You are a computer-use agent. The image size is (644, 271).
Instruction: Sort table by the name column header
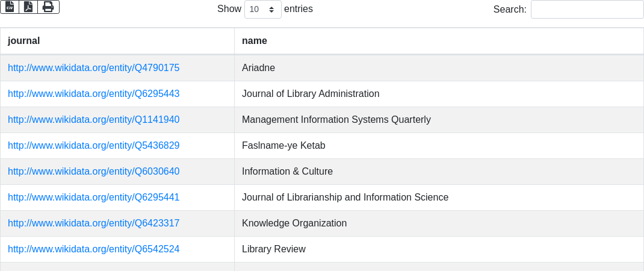pos(255,41)
